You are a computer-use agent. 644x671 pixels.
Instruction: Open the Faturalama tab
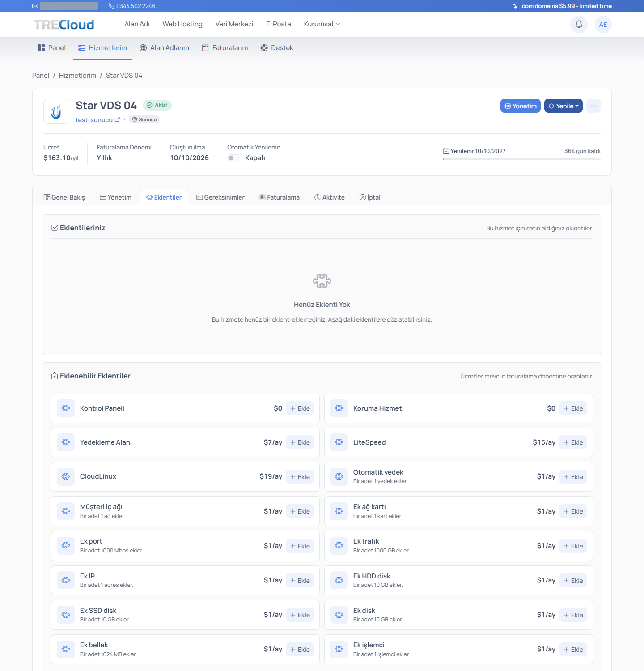[x=280, y=197]
